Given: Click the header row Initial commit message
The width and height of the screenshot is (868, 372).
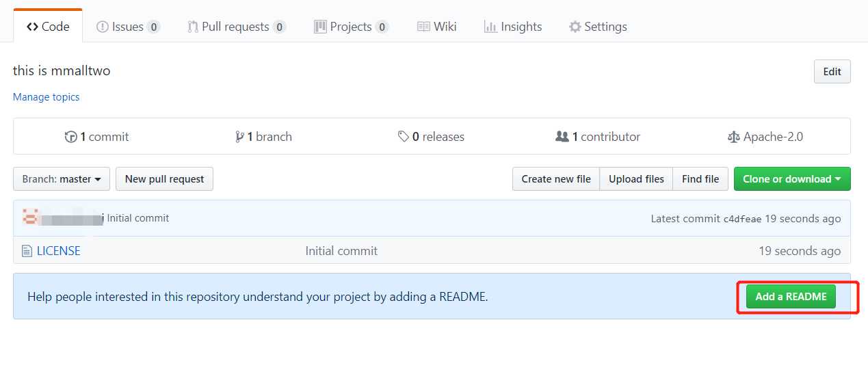Looking at the screenshot, I should pyautogui.click(x=138, y=218).
